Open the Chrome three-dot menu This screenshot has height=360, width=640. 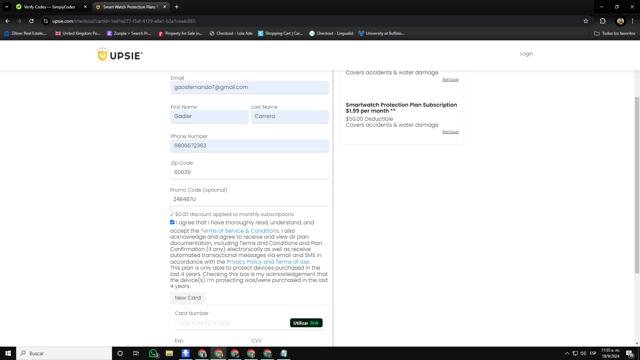coord(633,21)
